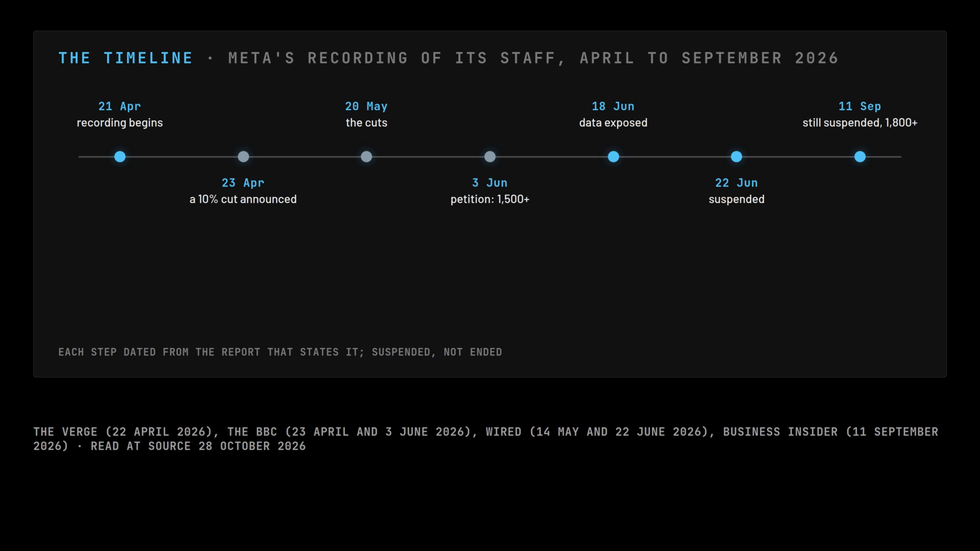
Task: Click the 18 Jun blue marker dot
Action: 614,157
